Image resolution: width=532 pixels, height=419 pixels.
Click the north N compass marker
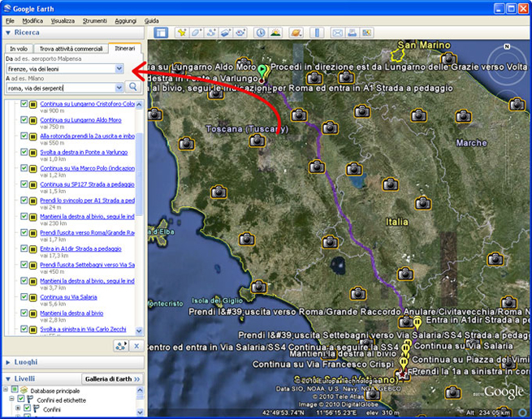tap(507, 46)
